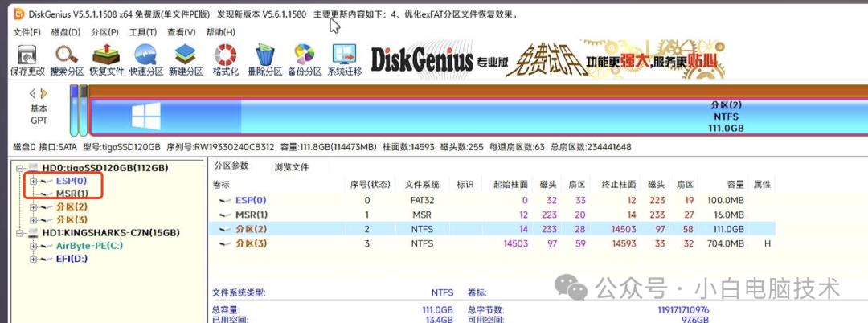The height and width of the screenshot is (323, 868).
Task: Select the ESP(0) row in partition table
Action: coord(493,200)
